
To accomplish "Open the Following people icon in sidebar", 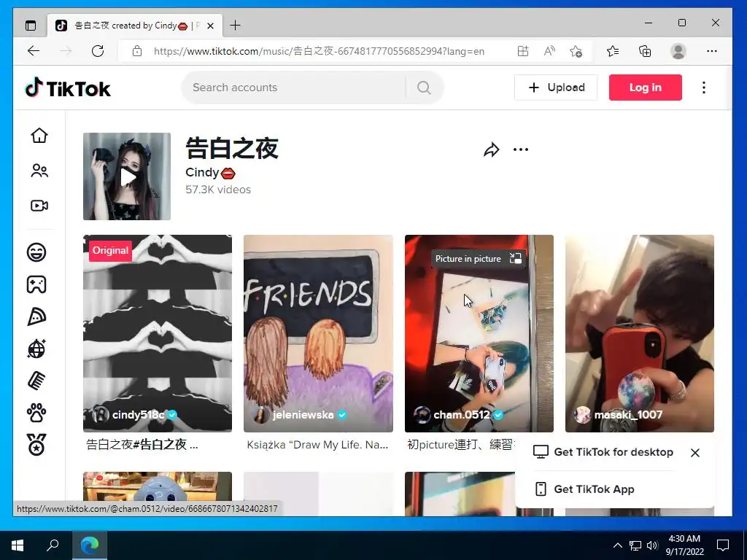I will 39,171.
